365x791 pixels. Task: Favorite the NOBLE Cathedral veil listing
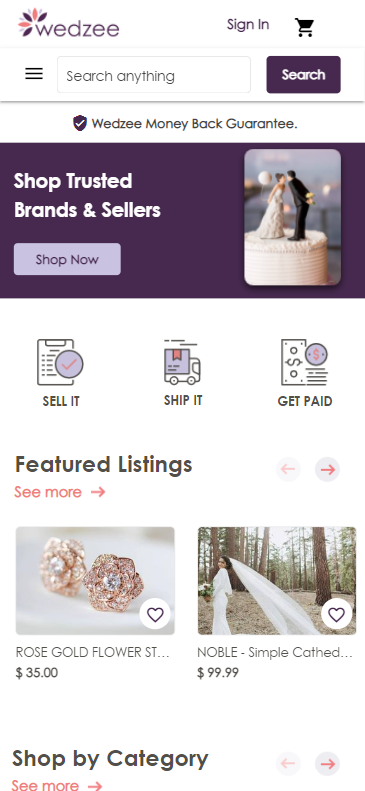tap(336, 614)
